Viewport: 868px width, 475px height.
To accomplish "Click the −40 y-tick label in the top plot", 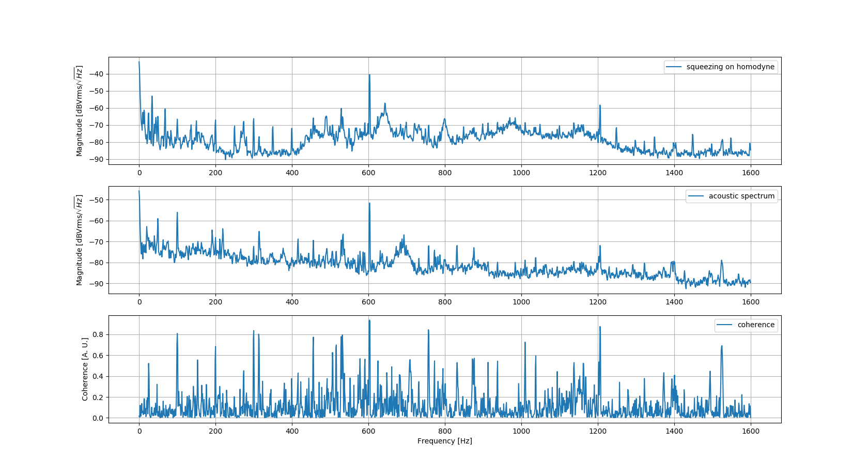I will [97, 74].
